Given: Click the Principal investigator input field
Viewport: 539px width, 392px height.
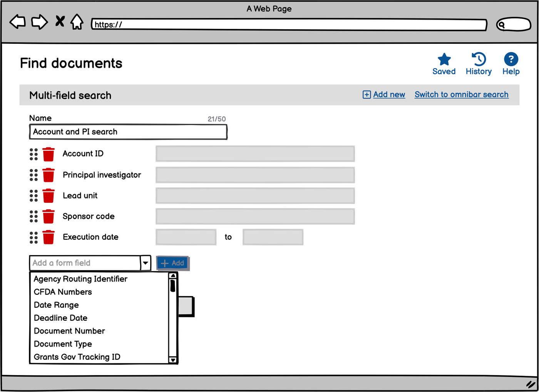Looking at the screenshot, I should [x=255, y=175].
